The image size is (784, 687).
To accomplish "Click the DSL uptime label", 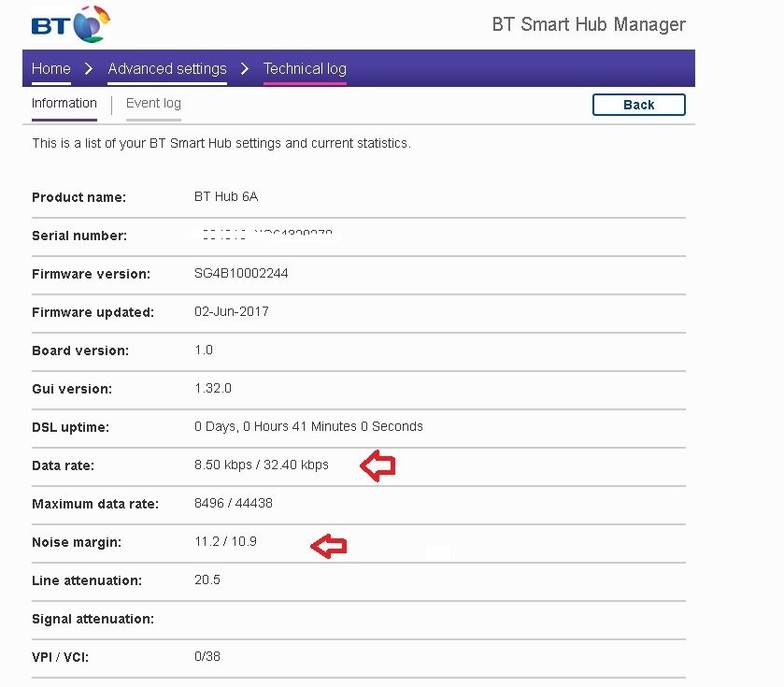I will point(70,427).
